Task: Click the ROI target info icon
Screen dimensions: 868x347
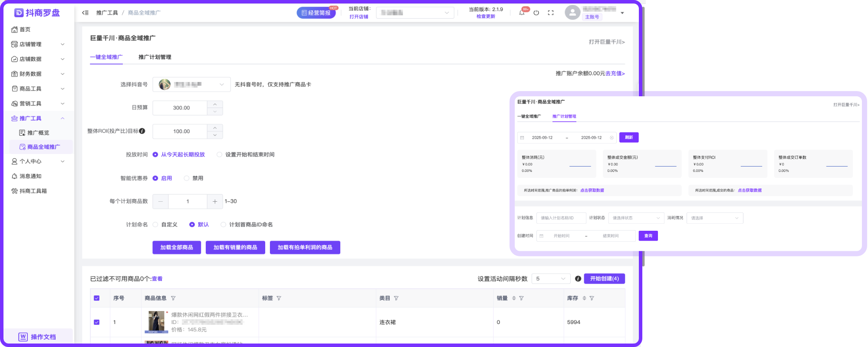Action: pos(142,131)
